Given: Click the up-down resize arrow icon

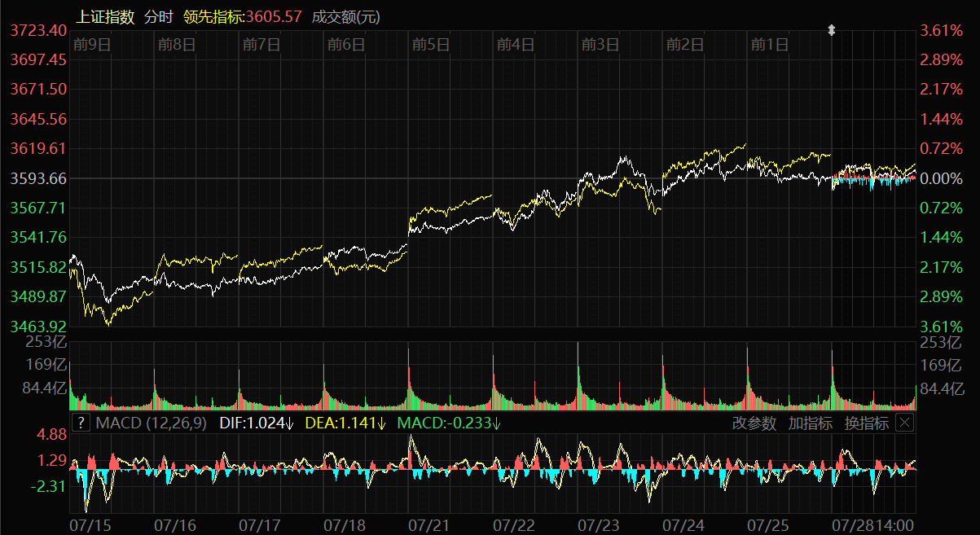Looking at the screenshot, I should pos(832,30).
